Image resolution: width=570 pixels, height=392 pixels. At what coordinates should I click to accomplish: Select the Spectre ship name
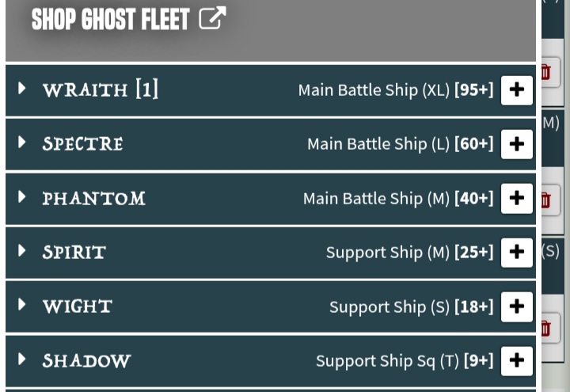(x=83, y=144)
